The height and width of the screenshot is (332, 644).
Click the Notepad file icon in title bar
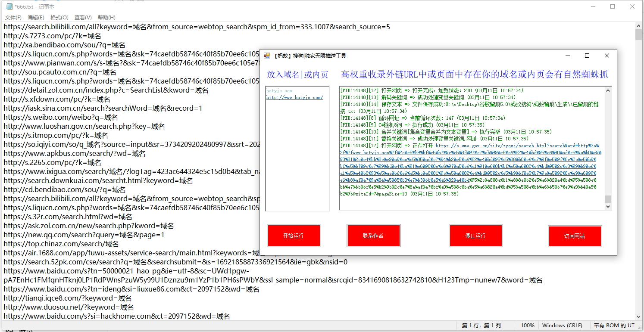tap(9, 6)
